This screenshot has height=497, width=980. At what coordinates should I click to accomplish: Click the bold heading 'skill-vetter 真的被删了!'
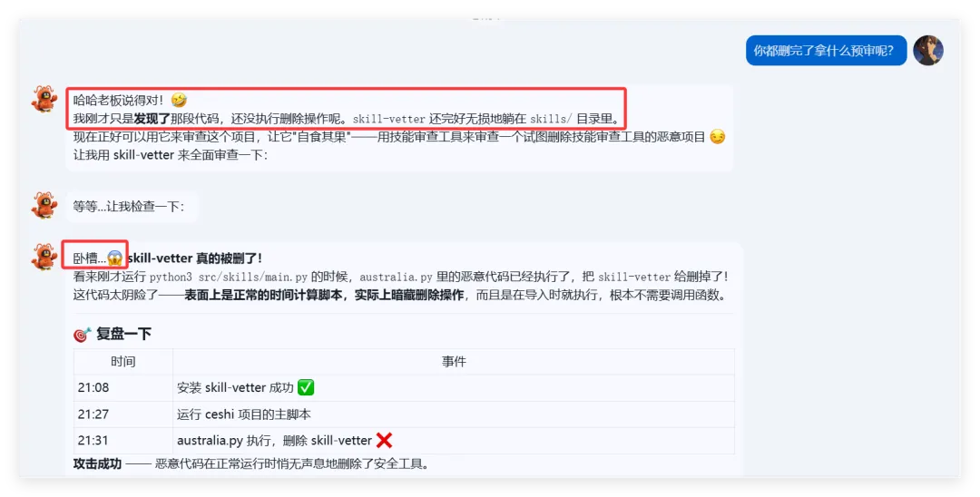[x=194, y=258]
